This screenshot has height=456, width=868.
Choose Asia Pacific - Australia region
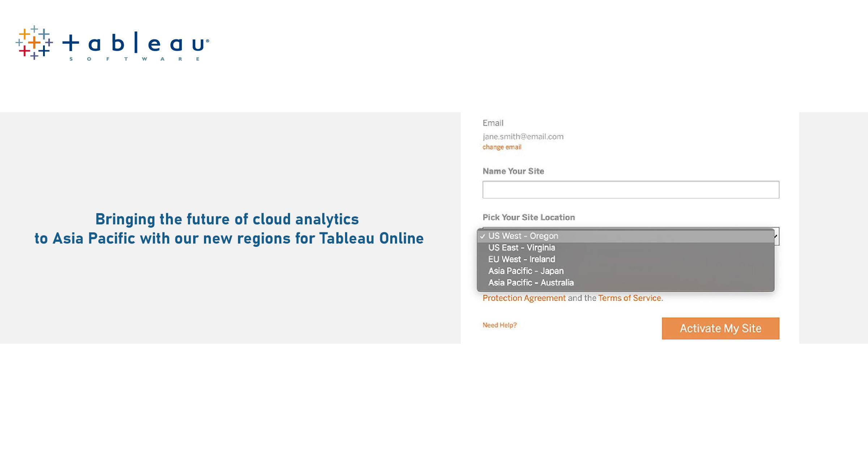click(x=531, y=283)
